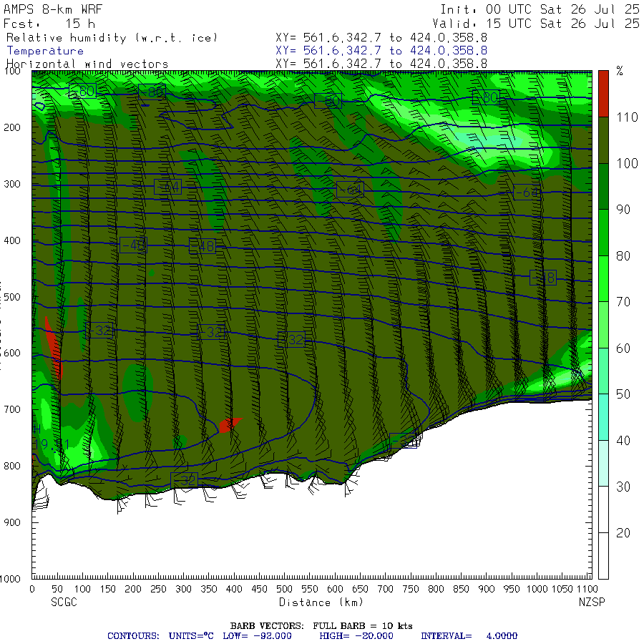The height and width of the screenshot is (644, 644).
Task: Click the "Valid: 15 UTC Sat 26 Jul 25" line
Action: click(x=536, y=24)
